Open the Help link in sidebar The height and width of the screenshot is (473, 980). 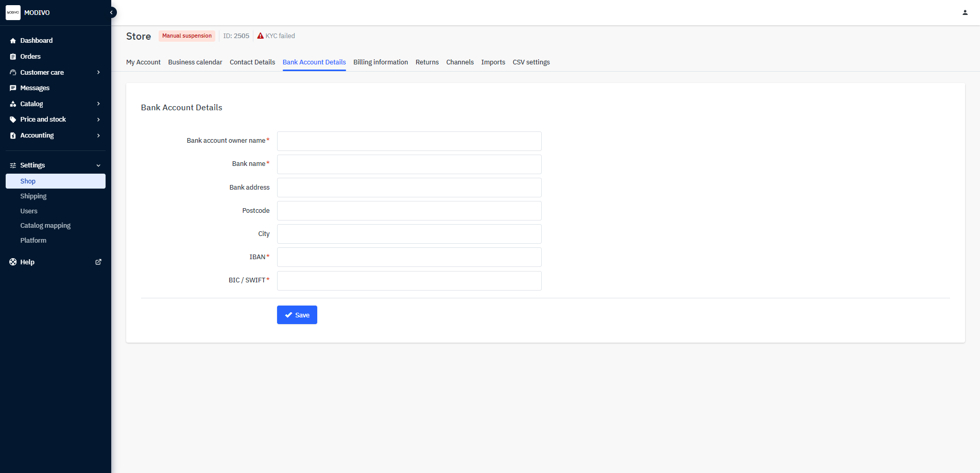click(27, 262)
